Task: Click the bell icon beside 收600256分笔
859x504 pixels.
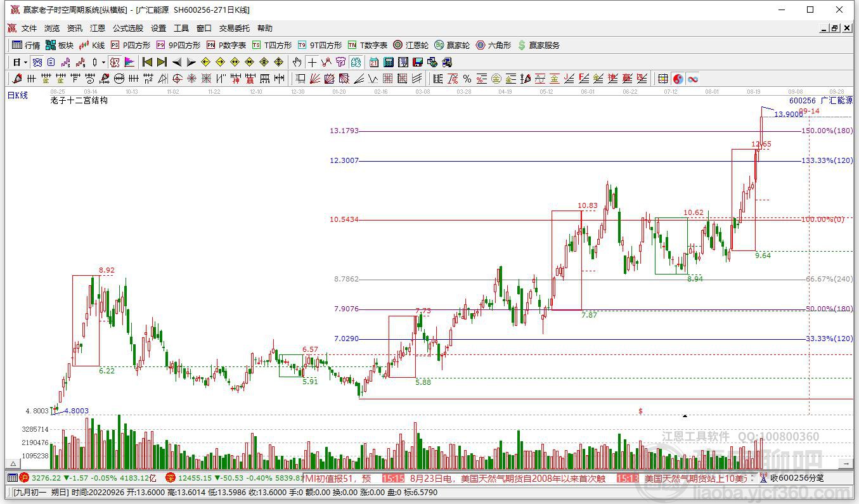Action: 764,477
